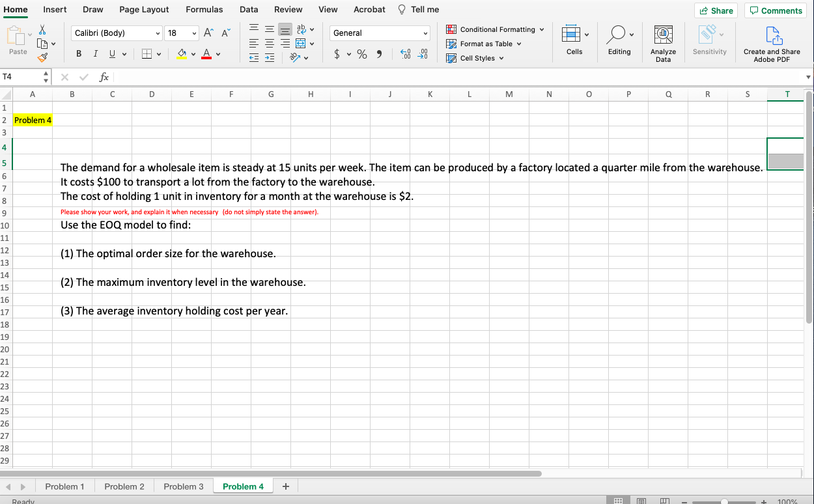Apply currency format with the dollar sign icon
The height and width of the screenshot is (504, 814).
pyautogui.click(x=337, y=55)
